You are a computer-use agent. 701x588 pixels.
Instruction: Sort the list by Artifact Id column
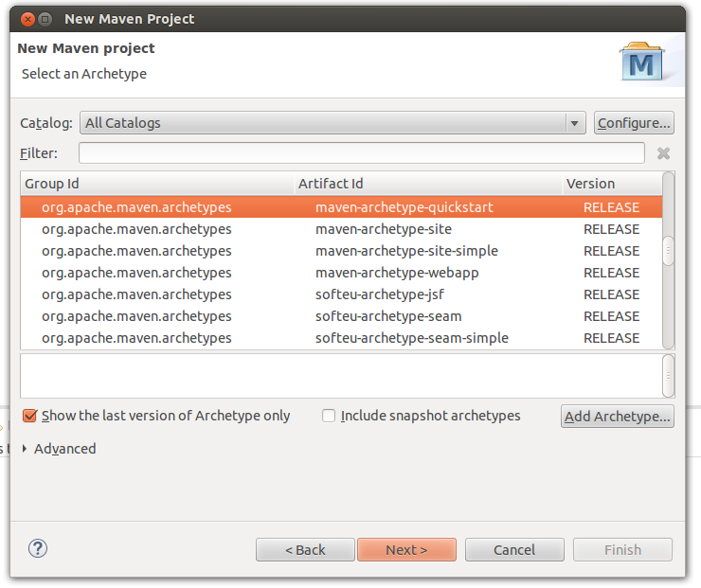click(x=427, y=184)
